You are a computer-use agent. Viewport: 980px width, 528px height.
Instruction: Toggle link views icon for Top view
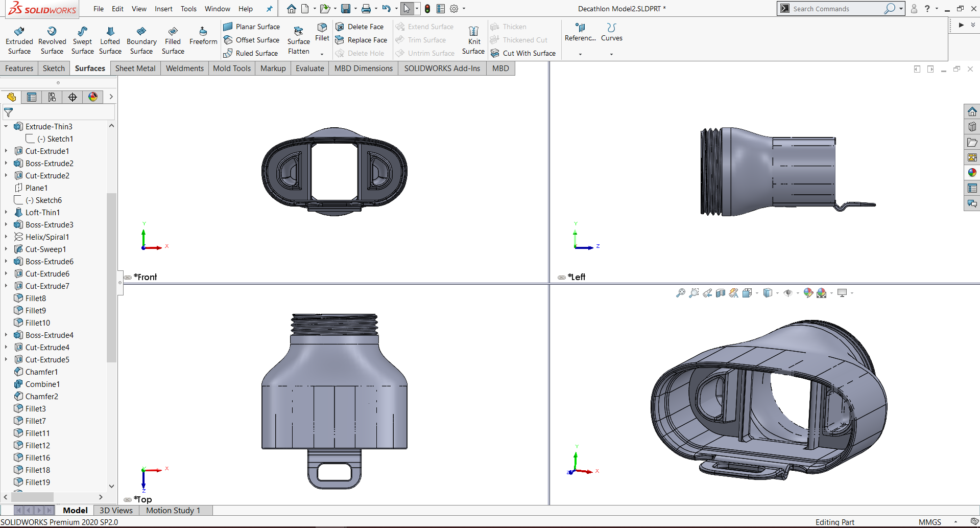(x=128, y=500)
